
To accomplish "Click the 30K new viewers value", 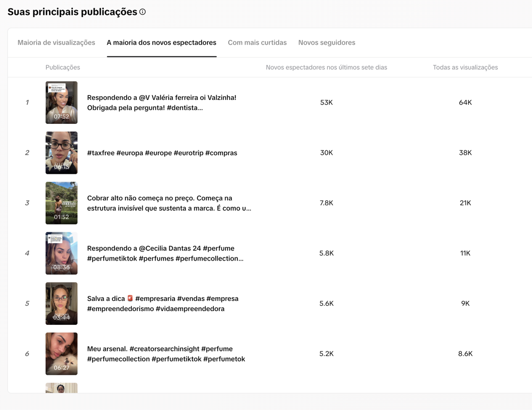I will click(x=327, y=153).
